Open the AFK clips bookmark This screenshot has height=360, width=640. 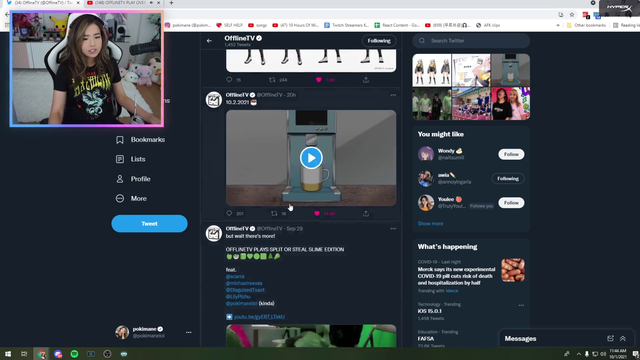[488, 25]
